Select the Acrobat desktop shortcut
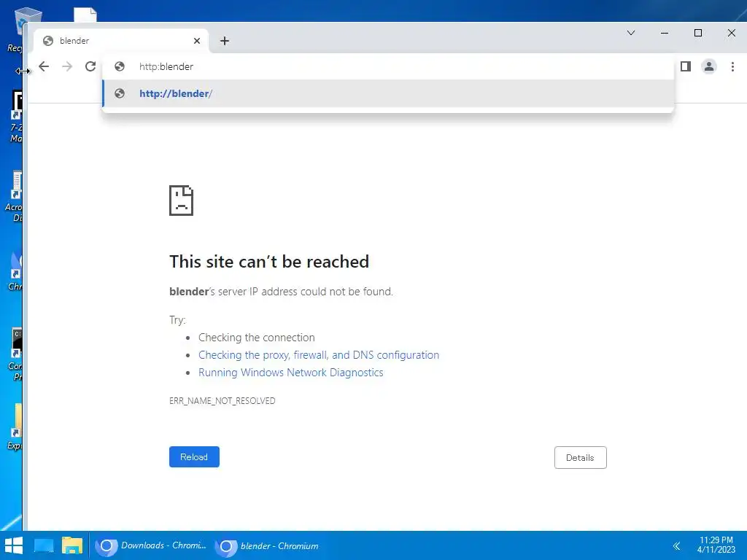Screen dimensions: 747x560 15,196
